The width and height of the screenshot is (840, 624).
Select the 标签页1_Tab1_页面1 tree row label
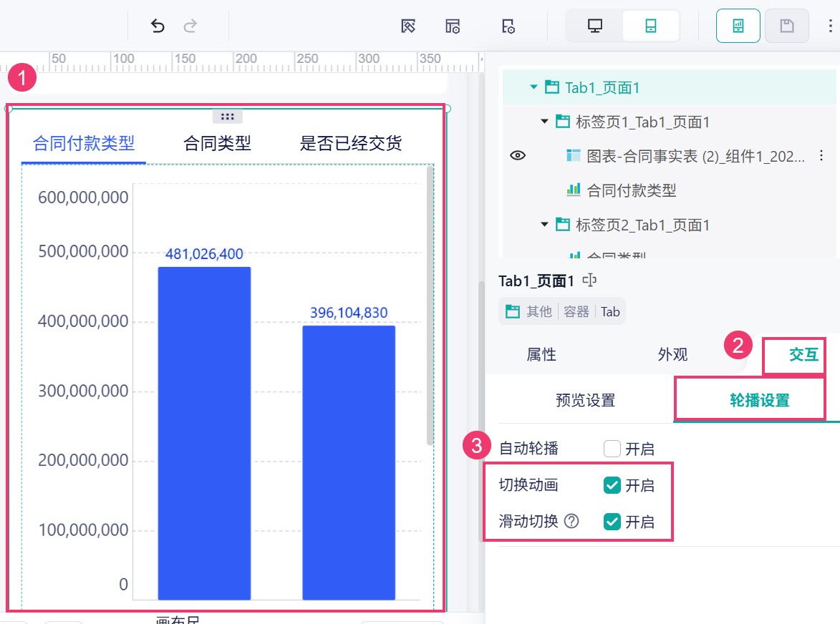[x=643, y=122]
